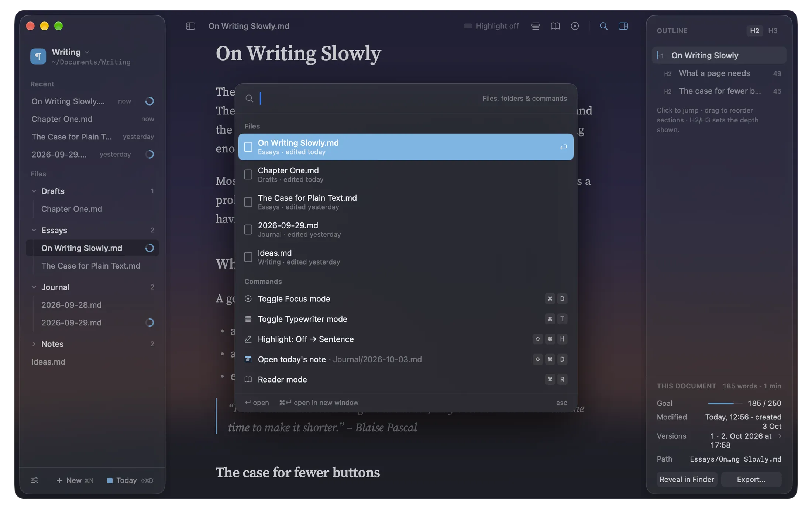812x518 pixels.
Task: Click the calendar icon for today's note
Action: pyautogui.click(x=248, y=359)
